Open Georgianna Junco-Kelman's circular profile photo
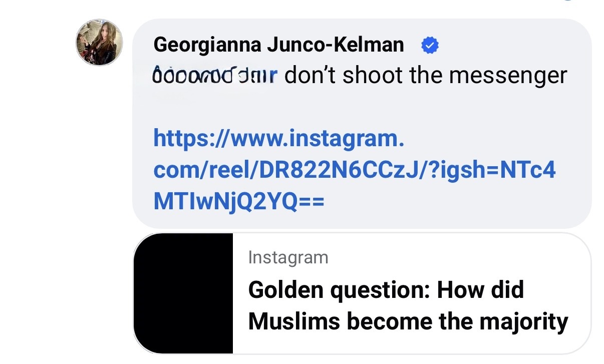 (x=99, y=43)
